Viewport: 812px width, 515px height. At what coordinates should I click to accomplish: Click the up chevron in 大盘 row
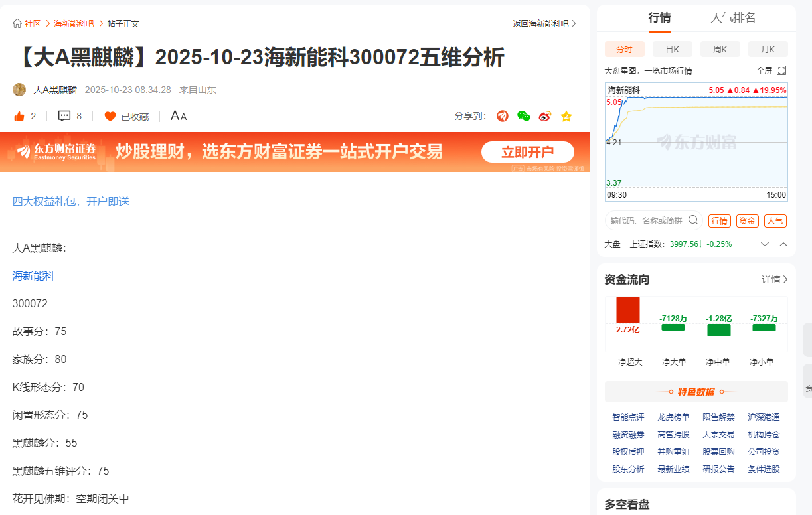click(x=783, y=244)
